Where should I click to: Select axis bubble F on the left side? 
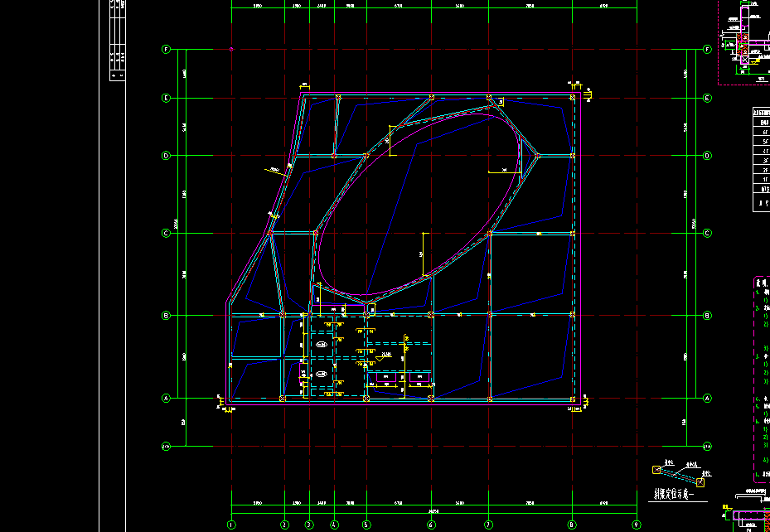(166, 50)
